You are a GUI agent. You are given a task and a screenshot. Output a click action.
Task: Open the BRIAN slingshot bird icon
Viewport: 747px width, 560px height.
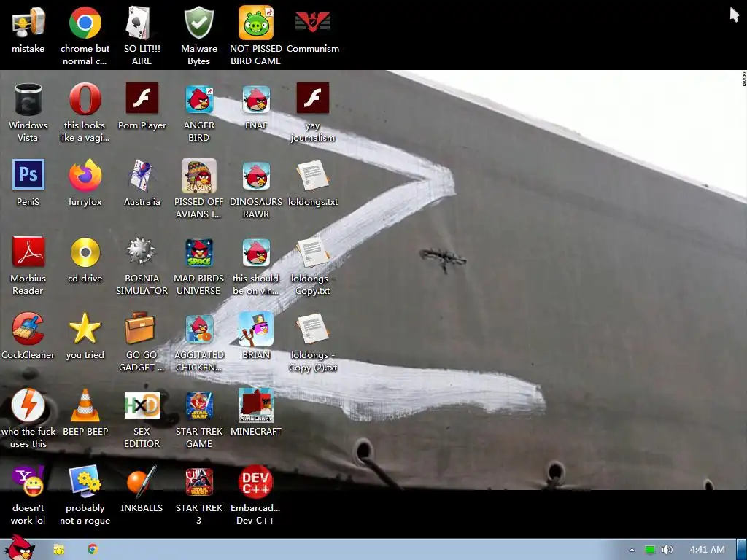[x=256, y=329]
